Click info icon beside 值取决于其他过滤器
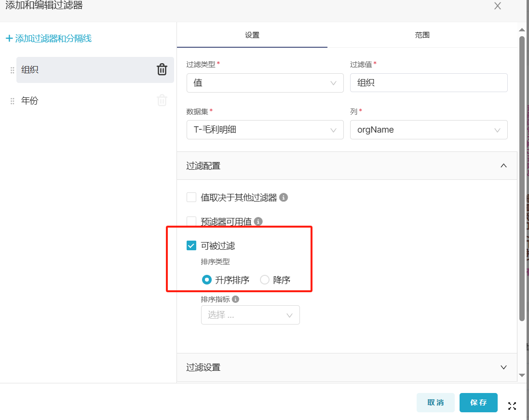The image size is (529, 420). [x=284, y=197]
